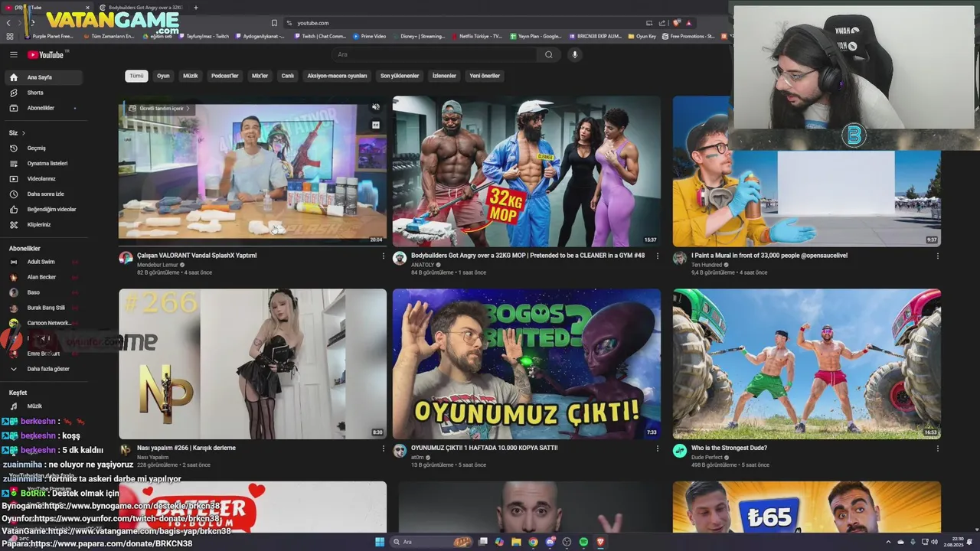Open more options for Strongest Dude video

click(937, 448)
